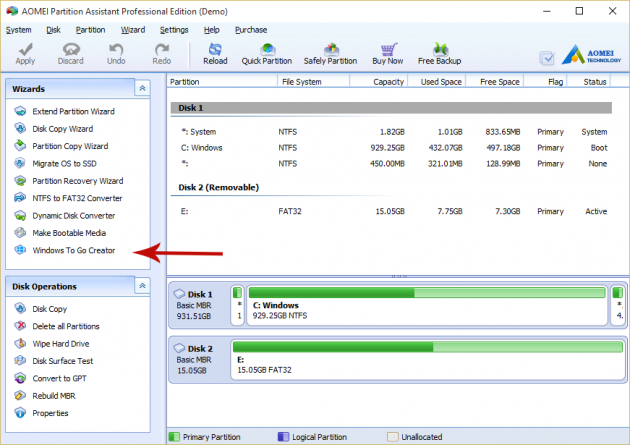Collapse the Disk Operations panel
Screen dimensions: 630x445
pyautogui.click(x=142, y=287)
